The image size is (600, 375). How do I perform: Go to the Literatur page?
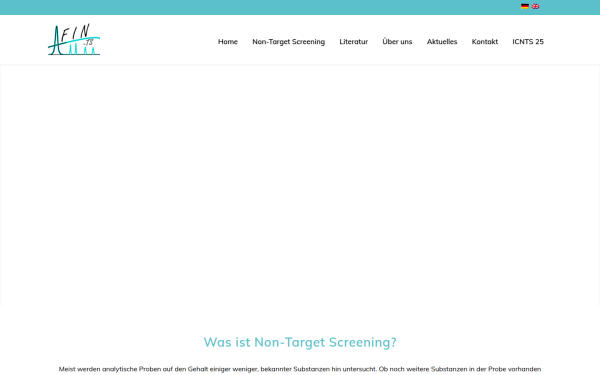point(354,42)
